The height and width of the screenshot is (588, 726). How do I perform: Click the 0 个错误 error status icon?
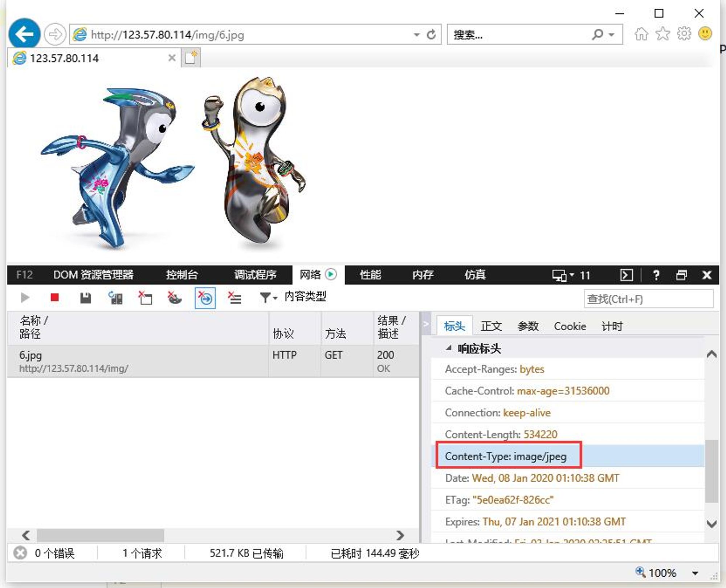click(20, 553)
